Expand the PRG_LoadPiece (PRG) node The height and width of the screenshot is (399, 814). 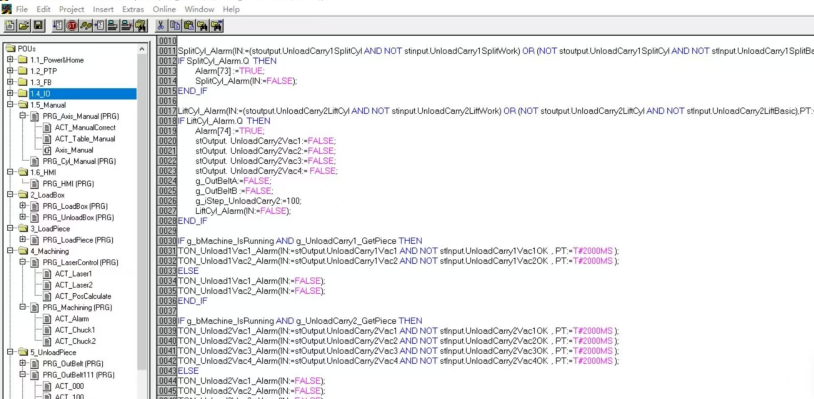point(22,240)
